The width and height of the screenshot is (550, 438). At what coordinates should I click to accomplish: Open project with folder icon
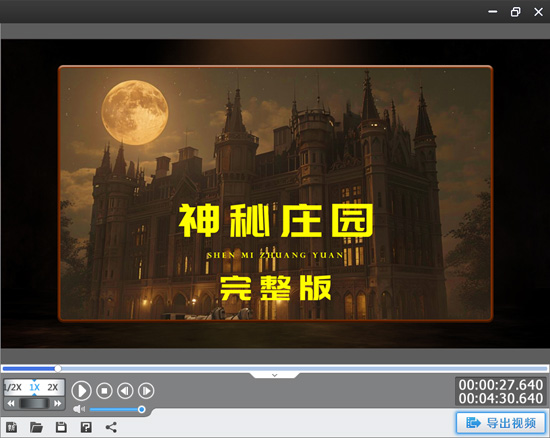36,427
